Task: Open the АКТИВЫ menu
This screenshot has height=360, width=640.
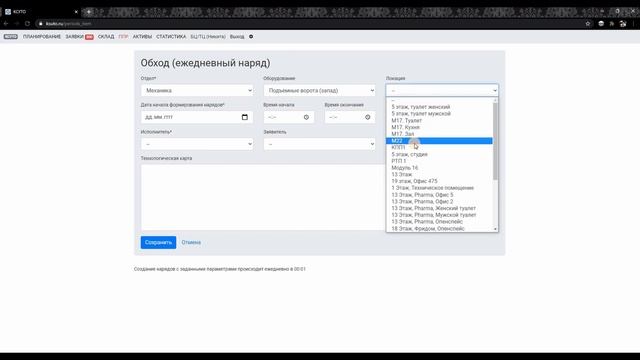Action: coord(142,37)
